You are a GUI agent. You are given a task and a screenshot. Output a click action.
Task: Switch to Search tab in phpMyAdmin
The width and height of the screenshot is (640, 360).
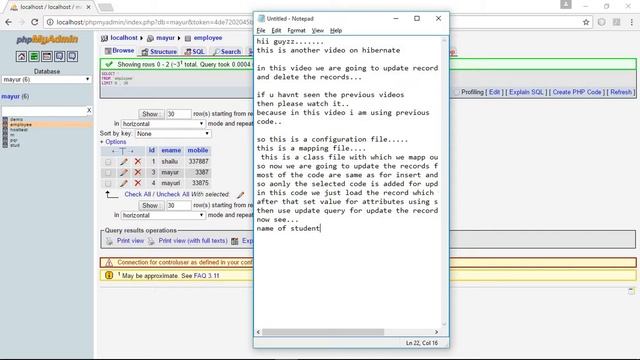pos(227,52)
